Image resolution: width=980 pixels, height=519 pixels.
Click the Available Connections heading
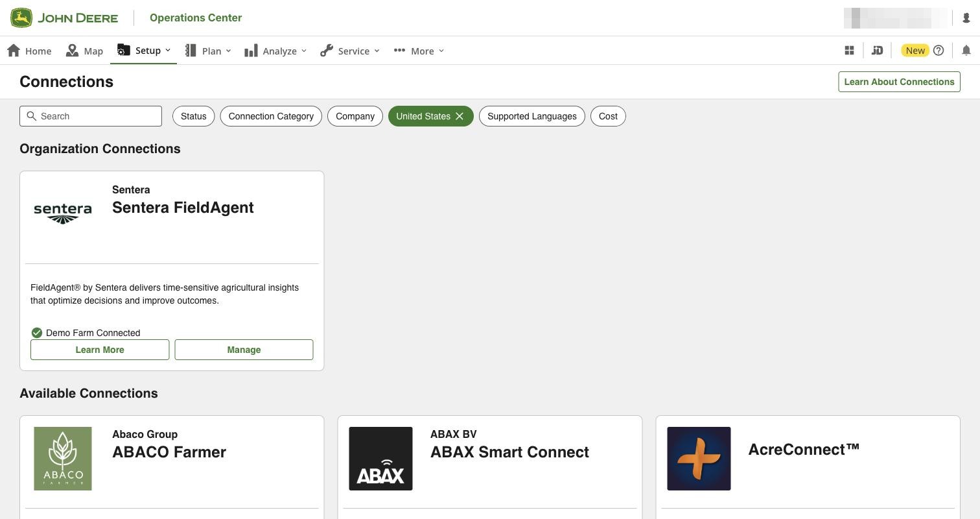click(89, 393)
